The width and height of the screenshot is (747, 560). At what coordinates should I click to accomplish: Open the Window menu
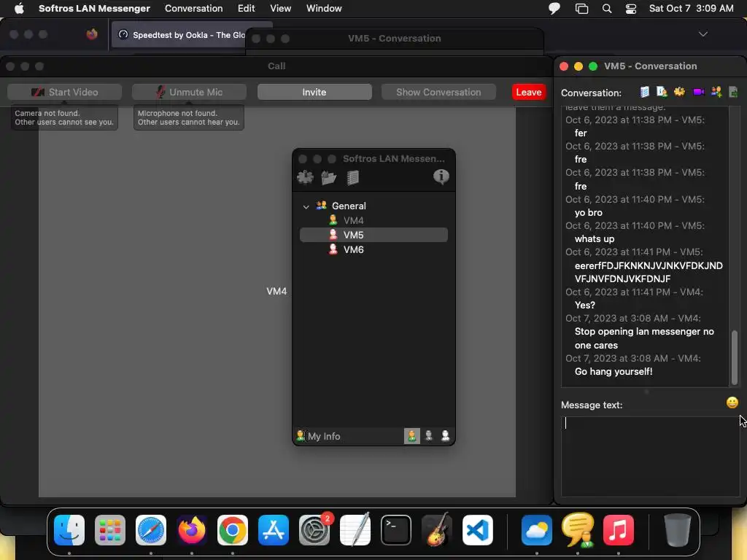tap(324, 8)
